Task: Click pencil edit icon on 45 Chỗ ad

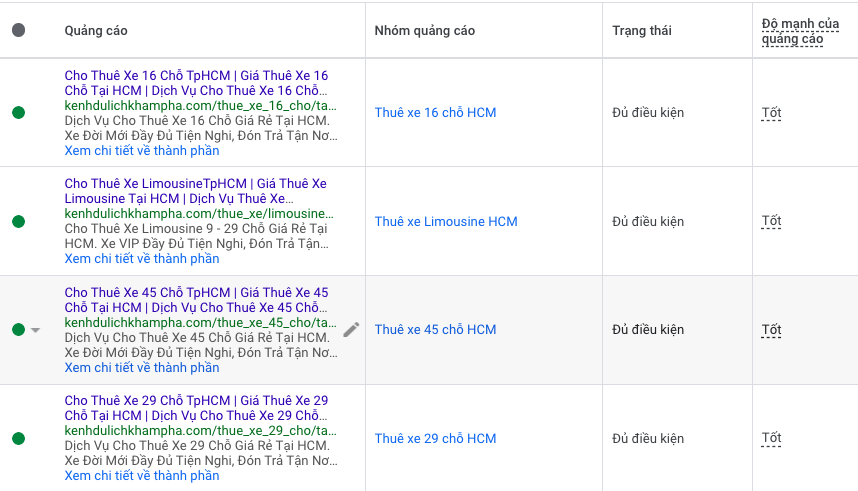Action: (351, 330)
